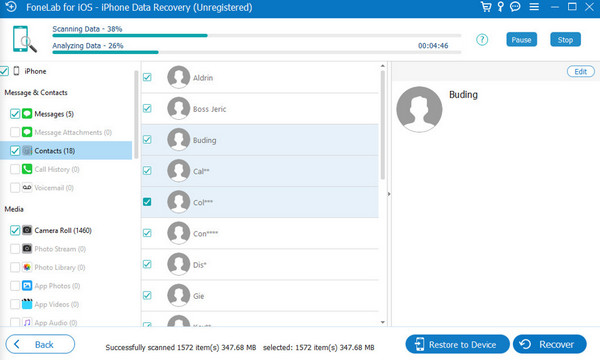Image resolution: width=600 pixels, height=360 pixels.
Task: Uncheck the Con**** contact checkbox
Action: tap(147, 233)
